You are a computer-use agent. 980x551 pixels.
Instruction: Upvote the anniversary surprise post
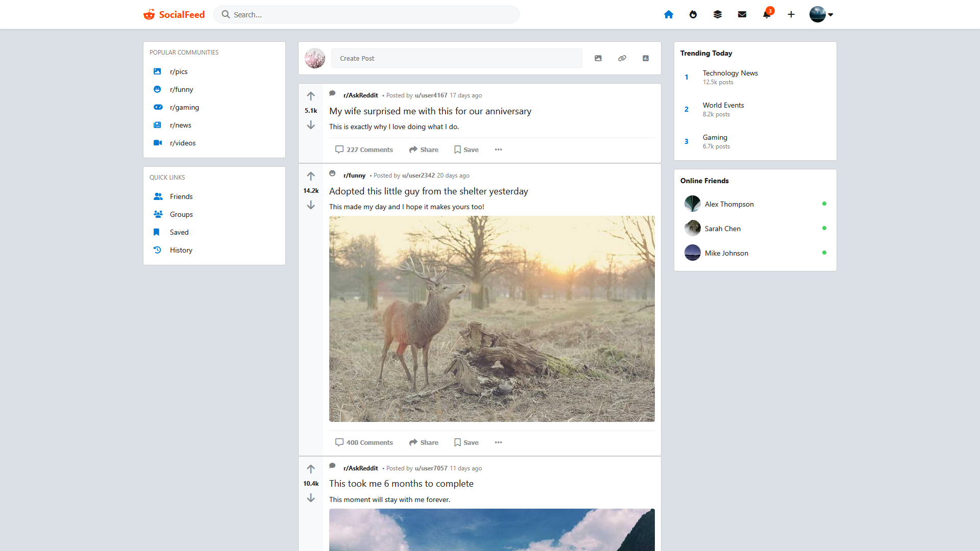pos(310,96)
